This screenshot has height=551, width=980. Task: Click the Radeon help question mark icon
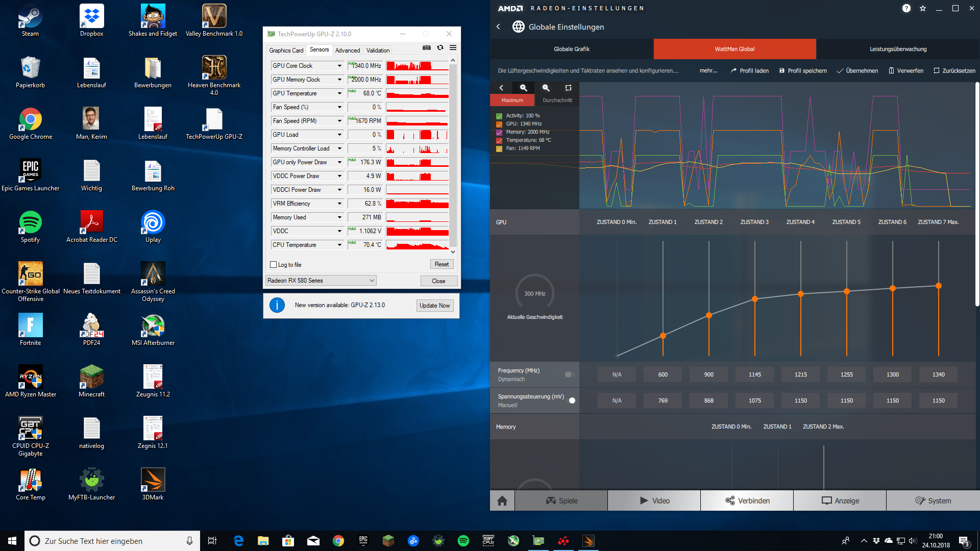(x=906, y=8)
